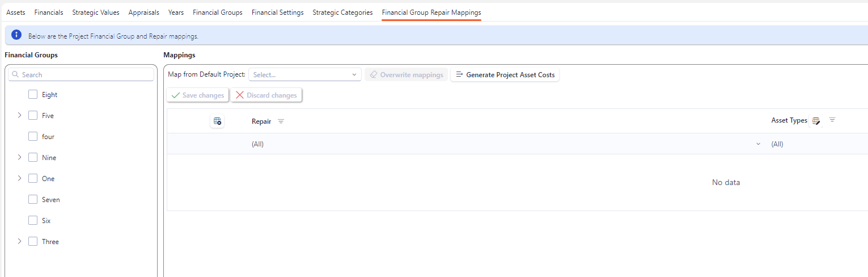Click the search magnifier icon in Financial Groups

pos(15,74)
